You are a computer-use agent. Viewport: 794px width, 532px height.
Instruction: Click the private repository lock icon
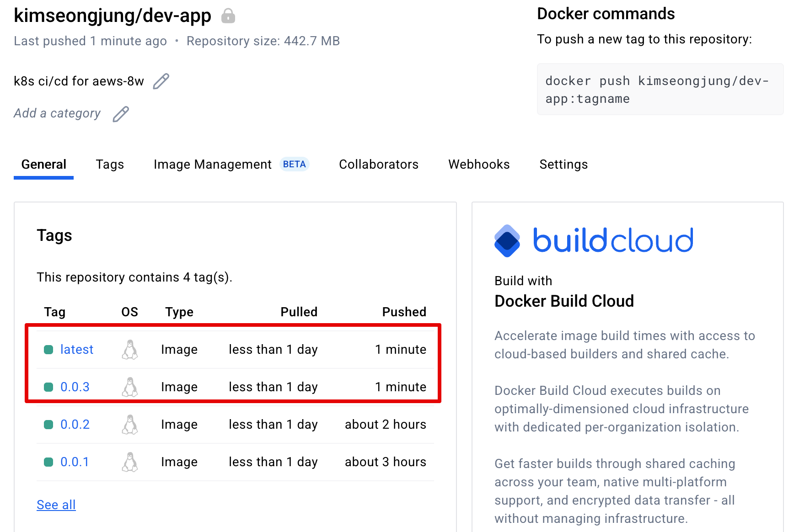pos(228,16)
